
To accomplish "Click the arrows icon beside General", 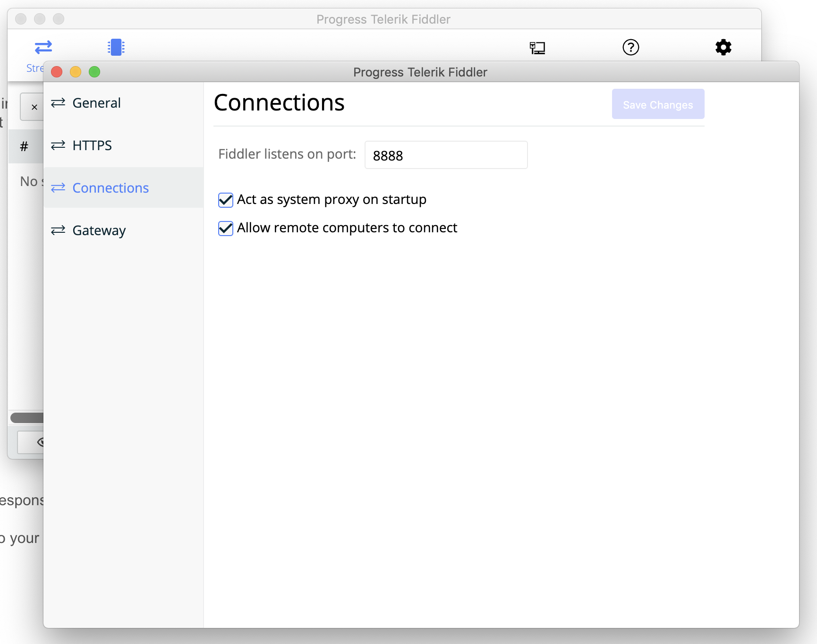I will point(58,103).
